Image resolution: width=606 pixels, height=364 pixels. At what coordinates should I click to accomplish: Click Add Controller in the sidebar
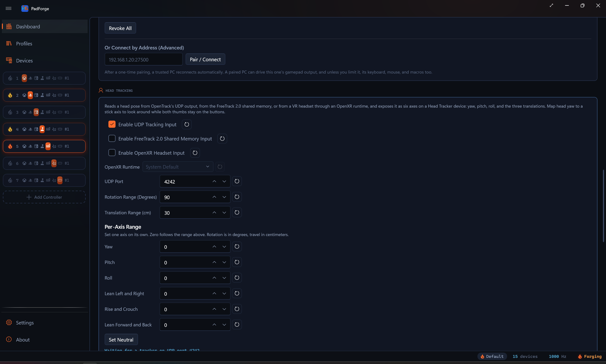click(x=44, y=197)
